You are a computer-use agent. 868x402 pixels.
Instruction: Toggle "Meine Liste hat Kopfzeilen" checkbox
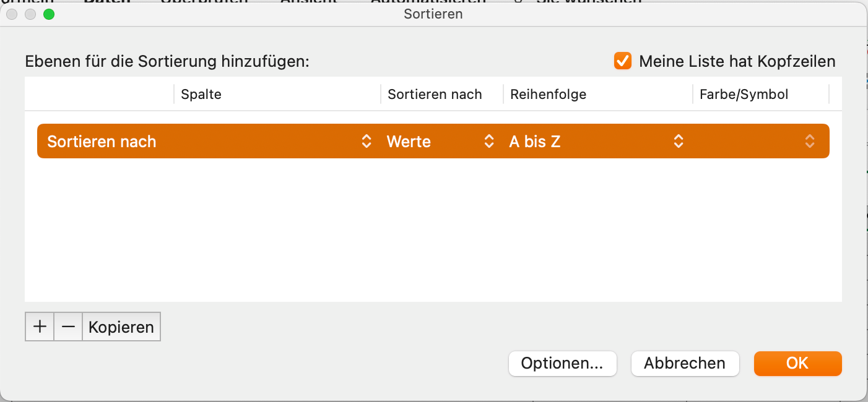(x=622, y=61)
